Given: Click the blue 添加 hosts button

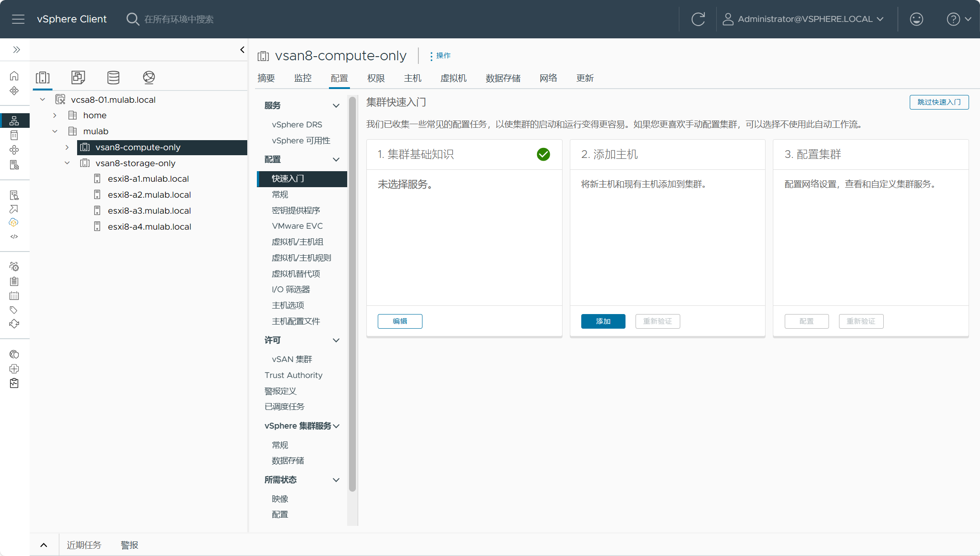Looking at the screenshot, I should [x=603, y=321].
